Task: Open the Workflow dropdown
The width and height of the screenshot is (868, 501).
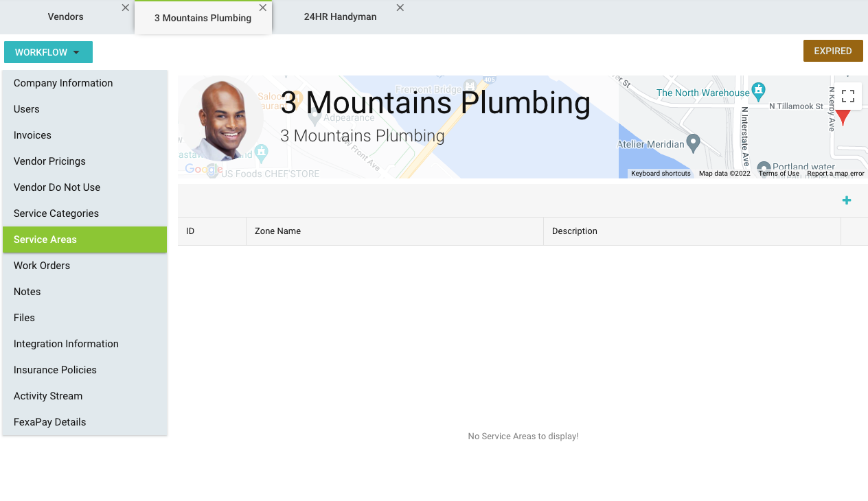Action: (48, 52)
